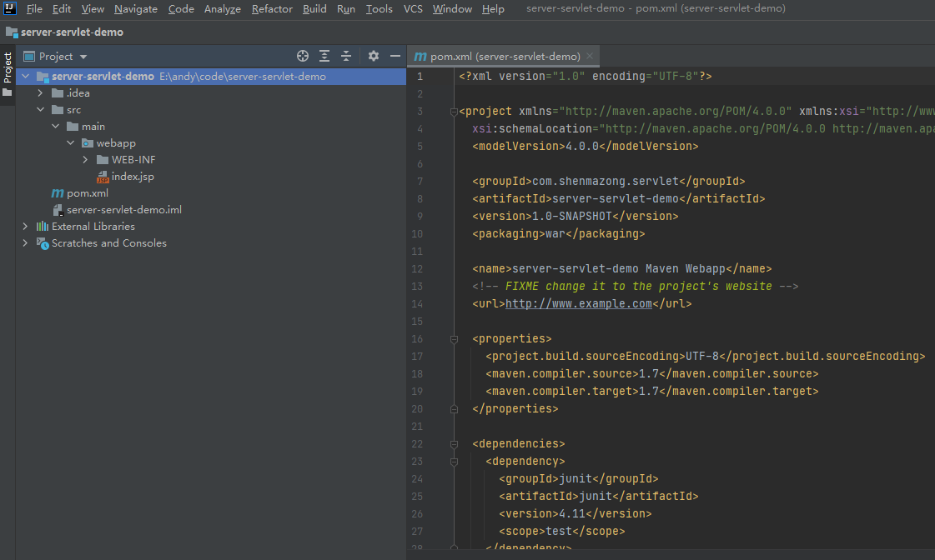Open the Code menu

pos(181,9)
